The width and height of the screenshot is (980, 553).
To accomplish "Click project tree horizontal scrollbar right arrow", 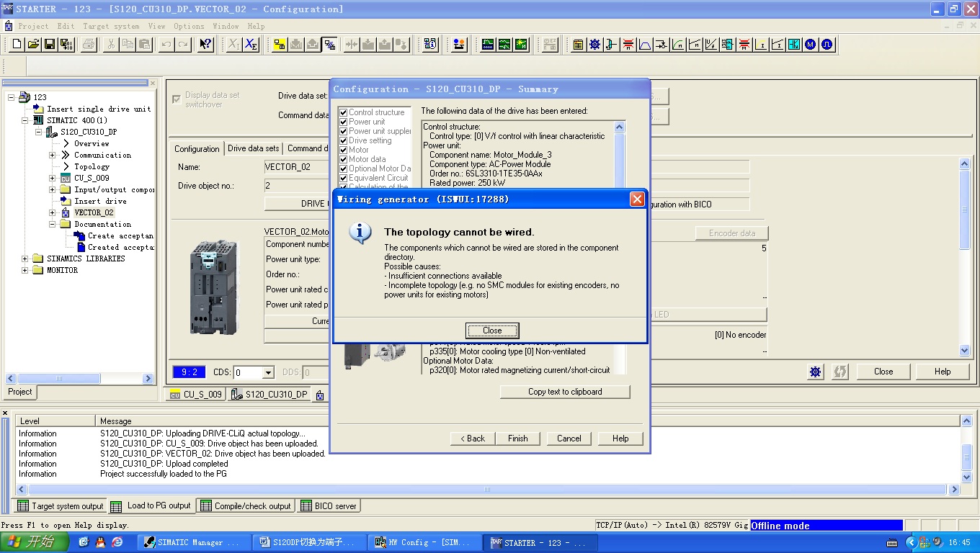I will (x=148, y=378).
